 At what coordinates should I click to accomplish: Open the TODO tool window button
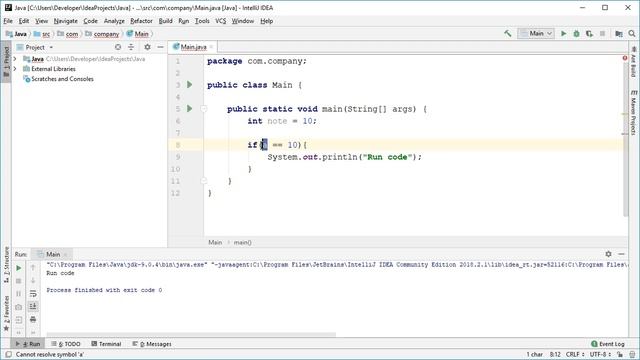[x=66, y=344]
